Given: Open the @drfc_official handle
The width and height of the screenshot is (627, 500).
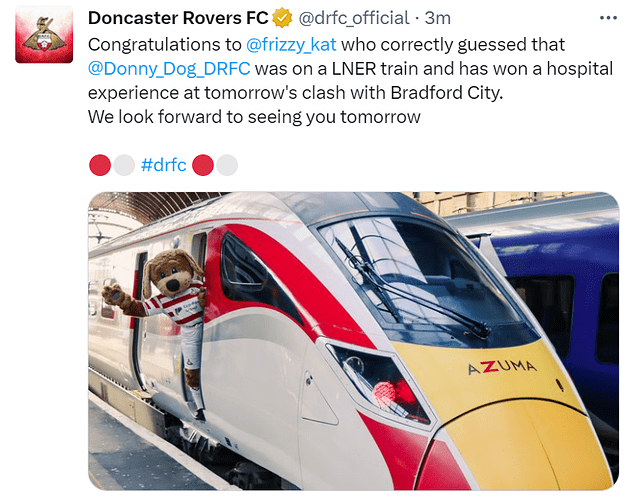Looking at the screenshot, I should 354,18.
